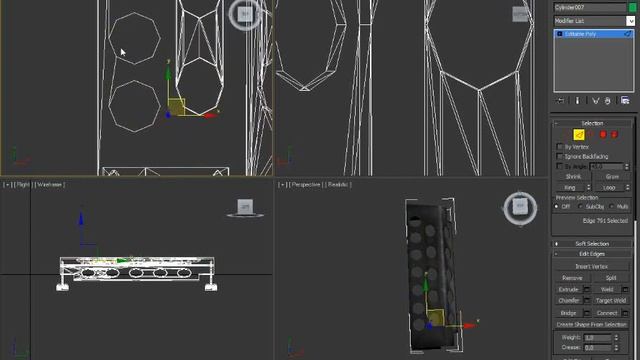Open Weld settings box

(625, 289)
